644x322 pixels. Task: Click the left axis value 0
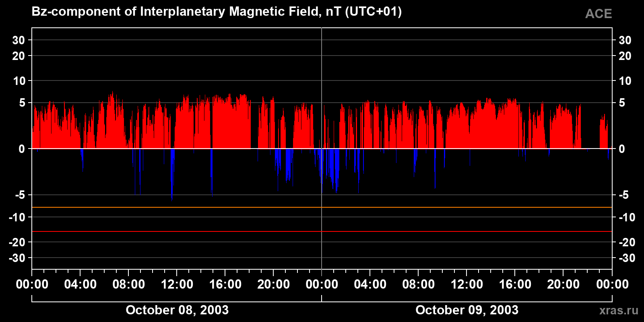[x=22, y=149]
